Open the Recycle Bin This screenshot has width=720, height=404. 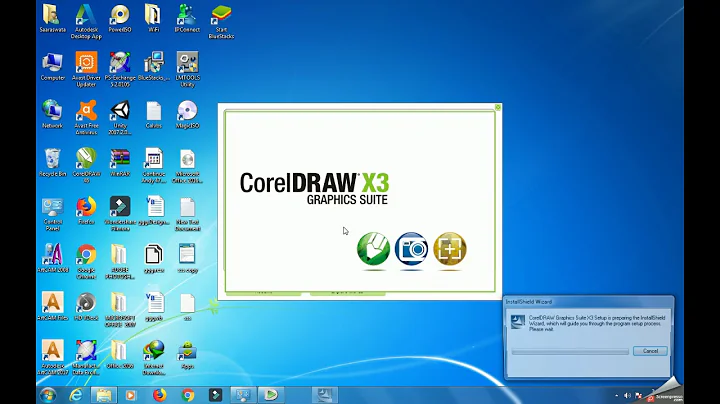click(52, 163)
